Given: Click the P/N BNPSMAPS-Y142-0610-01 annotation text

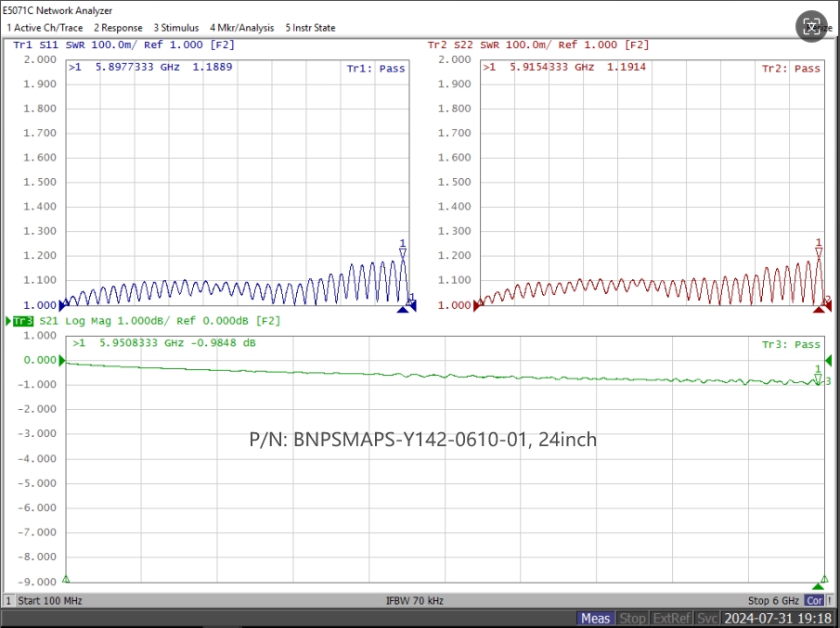Looking at the screenshot, I should pyautogui.click(x=422, y=440).
